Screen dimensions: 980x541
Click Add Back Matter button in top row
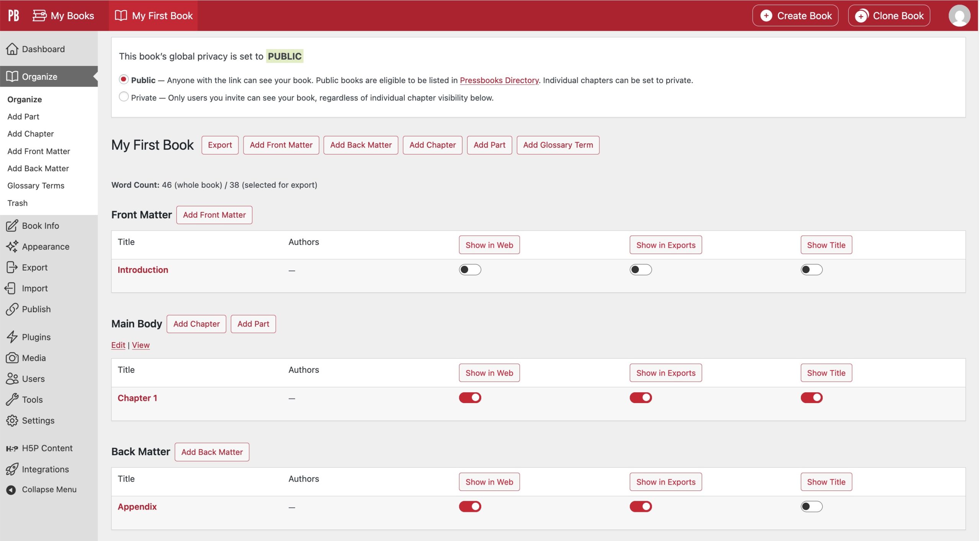361,145
